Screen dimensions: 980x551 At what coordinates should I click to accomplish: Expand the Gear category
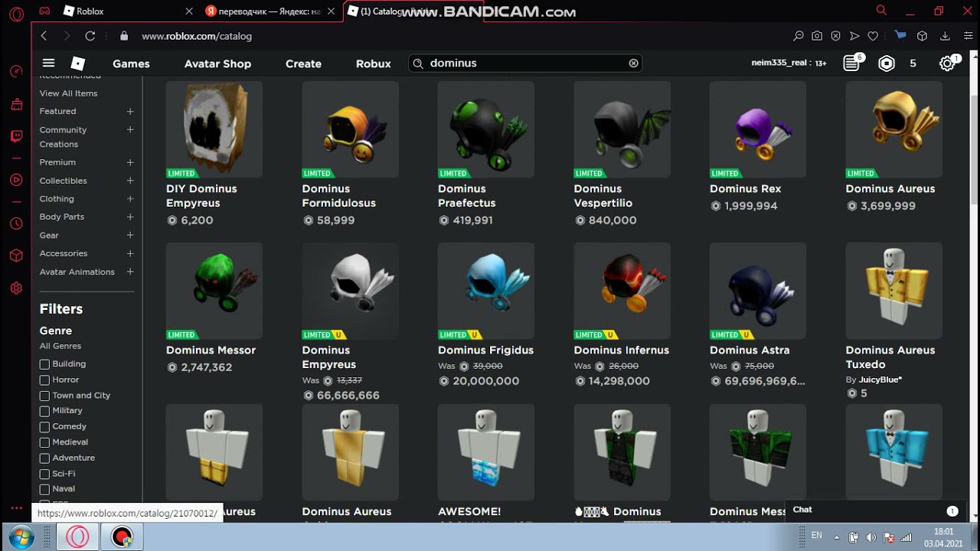tap(130, 235)
